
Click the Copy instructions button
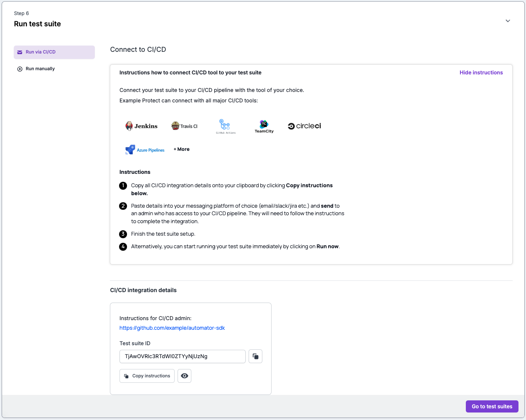147,376
